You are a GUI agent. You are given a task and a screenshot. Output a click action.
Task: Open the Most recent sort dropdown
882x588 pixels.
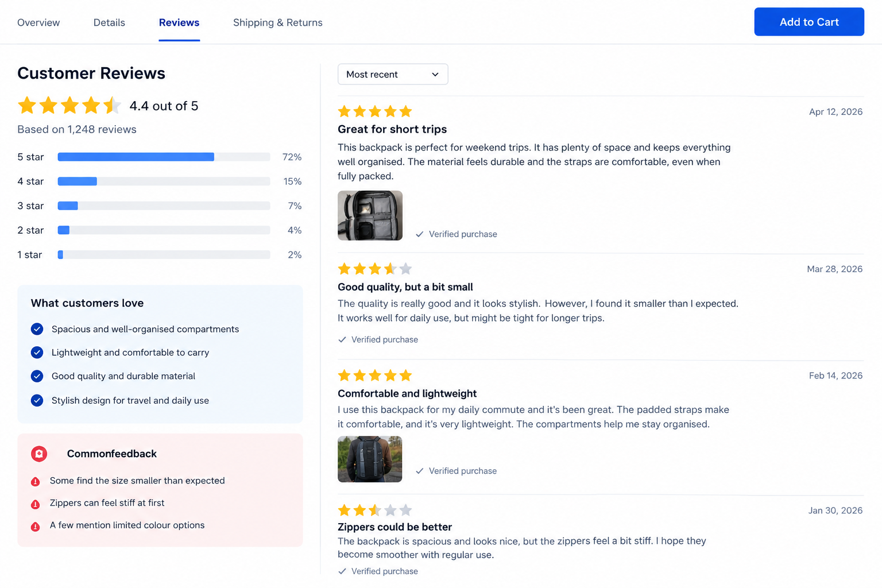point(393,74)
